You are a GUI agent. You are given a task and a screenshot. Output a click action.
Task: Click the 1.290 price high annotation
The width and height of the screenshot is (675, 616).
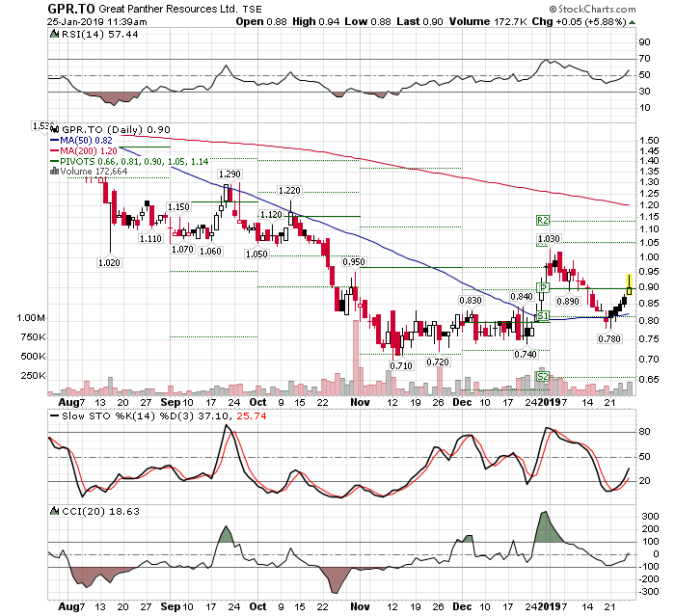tap(229, 174)
